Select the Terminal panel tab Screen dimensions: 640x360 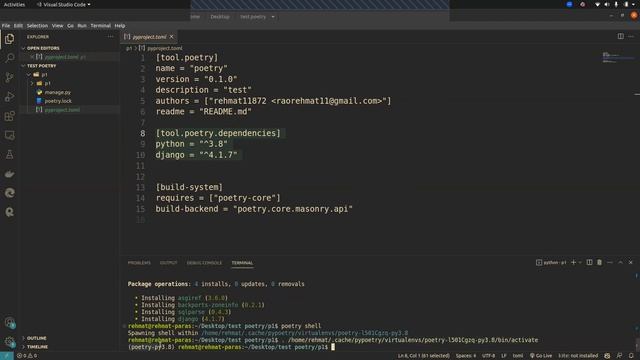point(242,263)
